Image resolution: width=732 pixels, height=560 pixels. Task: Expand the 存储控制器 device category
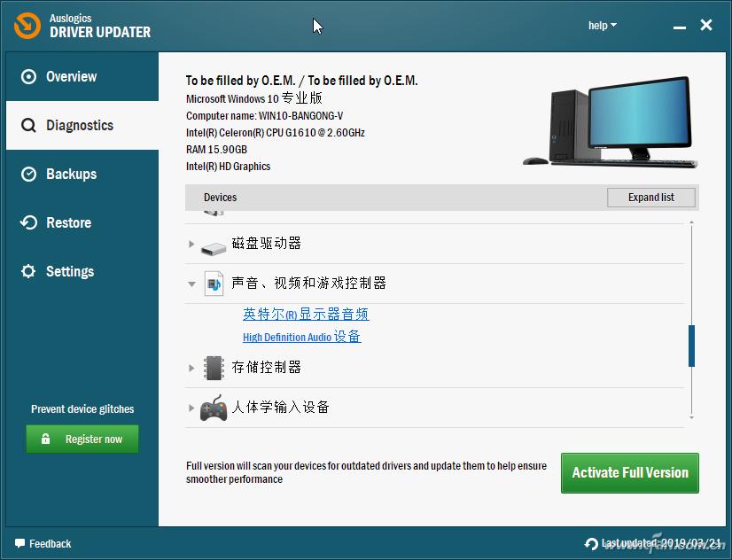(x=191, y=368)
